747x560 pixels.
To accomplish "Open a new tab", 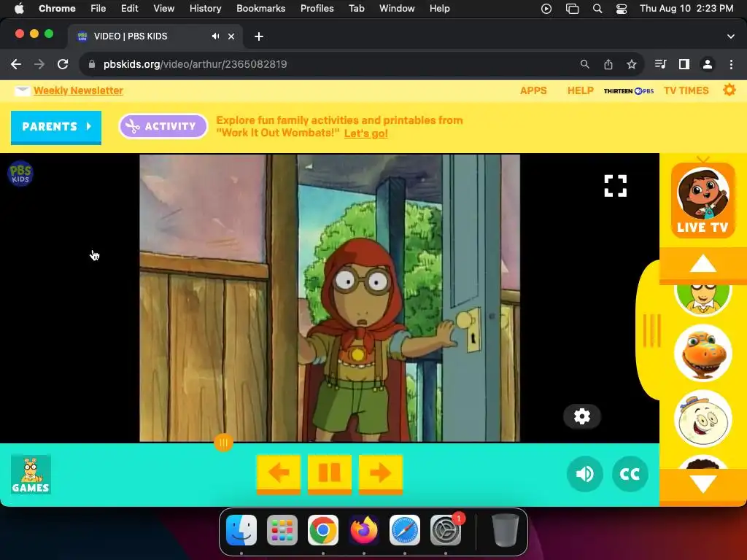I will pos(259,36).
